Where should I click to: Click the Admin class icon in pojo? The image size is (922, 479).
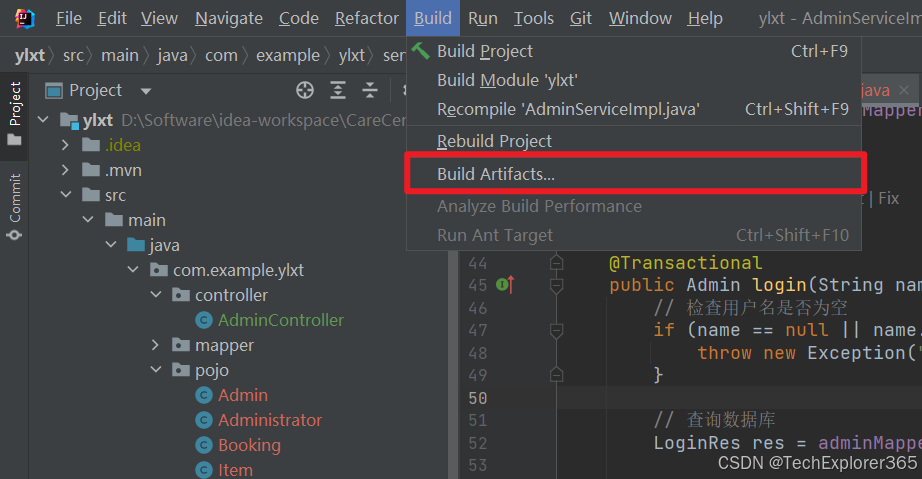point(203,395)
